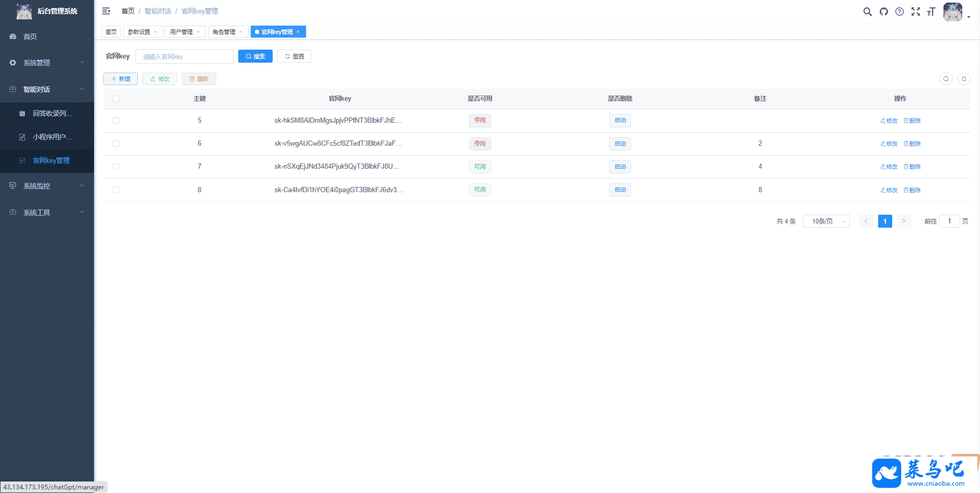Screen dimensions: 980x493
Task: Close the 角色管理 tab
Action: point(241,32)
